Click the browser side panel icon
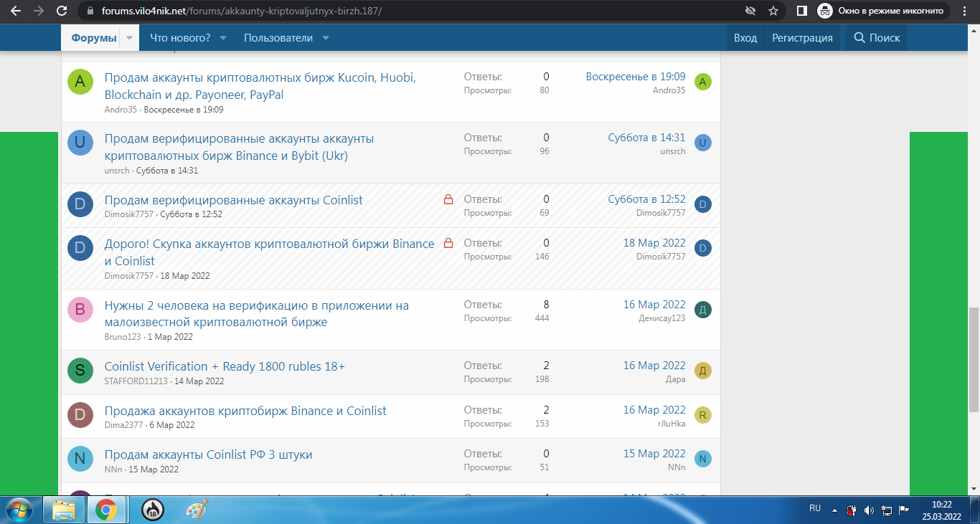The image size is (980, 524). (801, 11)
